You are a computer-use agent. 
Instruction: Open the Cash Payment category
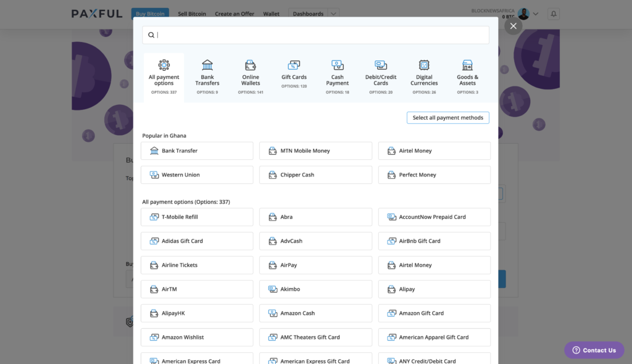338,77
